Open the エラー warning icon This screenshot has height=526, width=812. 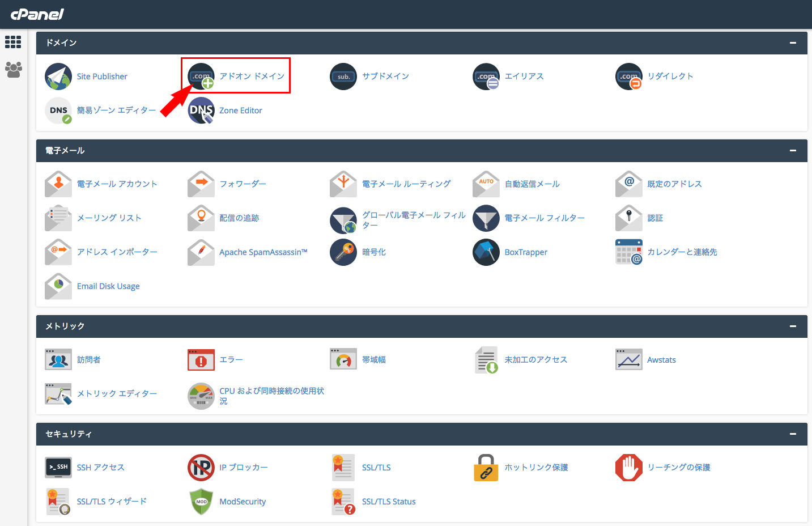click(201, 360)
